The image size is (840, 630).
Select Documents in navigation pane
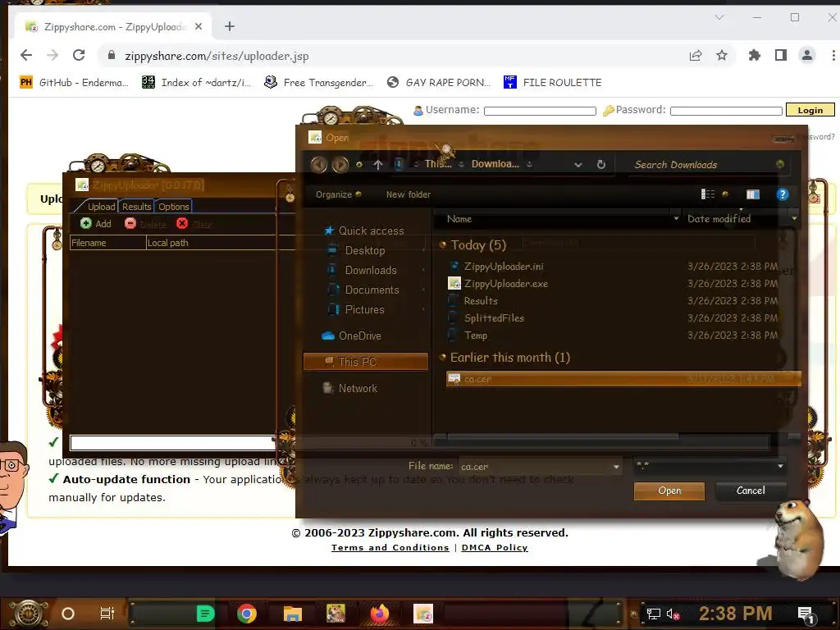[x=363, y=290]
